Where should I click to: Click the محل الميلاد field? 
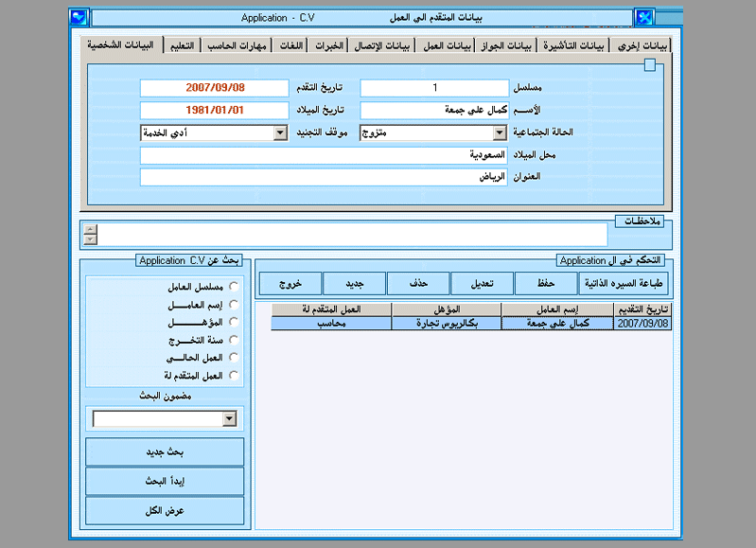coord(324,155)
